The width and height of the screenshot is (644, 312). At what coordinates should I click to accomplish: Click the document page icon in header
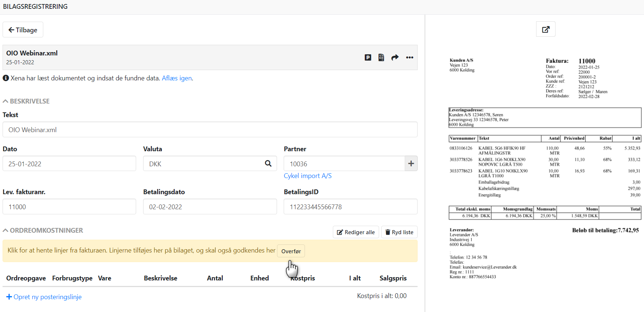tap(381, 58)
